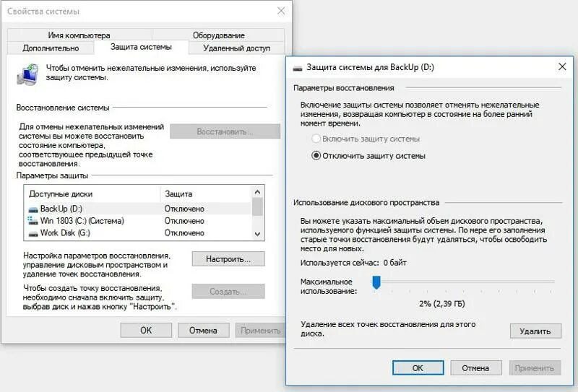
Task: Click the Win 1803 (C:) system drive icon
Action: (x=33, y=221)
